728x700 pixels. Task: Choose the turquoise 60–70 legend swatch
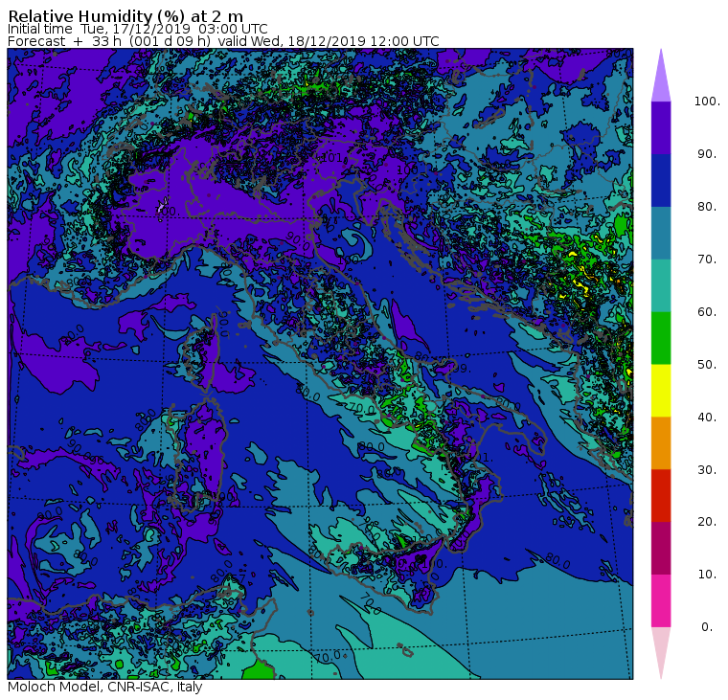click(x=661, y=285)
